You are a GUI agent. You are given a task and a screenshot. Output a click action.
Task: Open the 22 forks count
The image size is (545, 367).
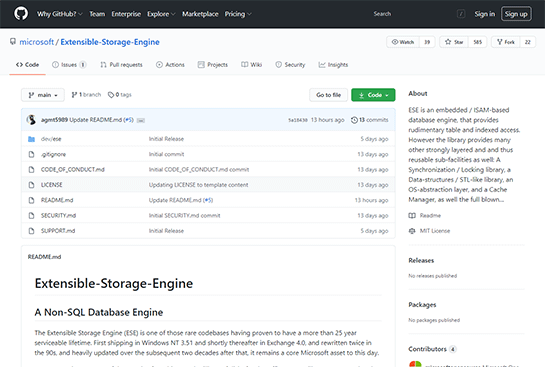528,42
